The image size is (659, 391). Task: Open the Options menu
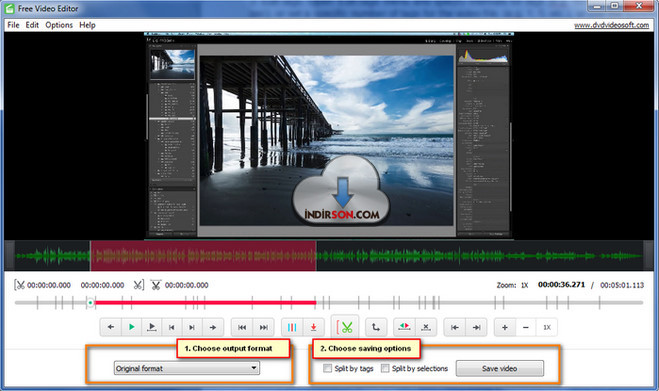pyautogui.click(x=59, y=25)
